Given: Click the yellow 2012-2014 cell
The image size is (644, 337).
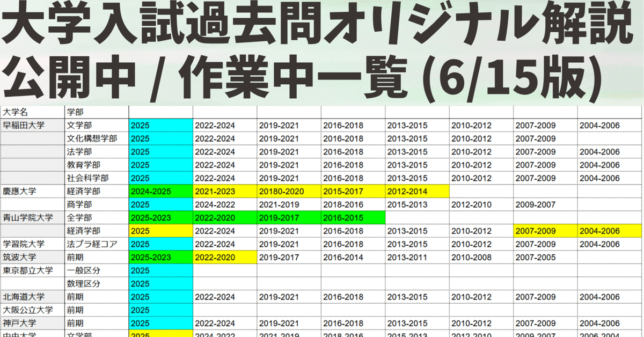Looking at the screenshot, I should tap(417, 191).
